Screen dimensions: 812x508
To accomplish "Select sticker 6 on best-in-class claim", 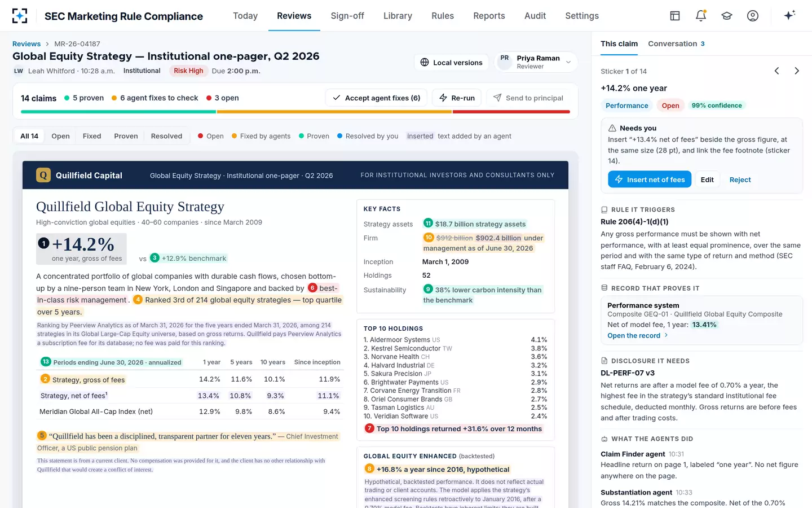I will [x=312, y=288].
